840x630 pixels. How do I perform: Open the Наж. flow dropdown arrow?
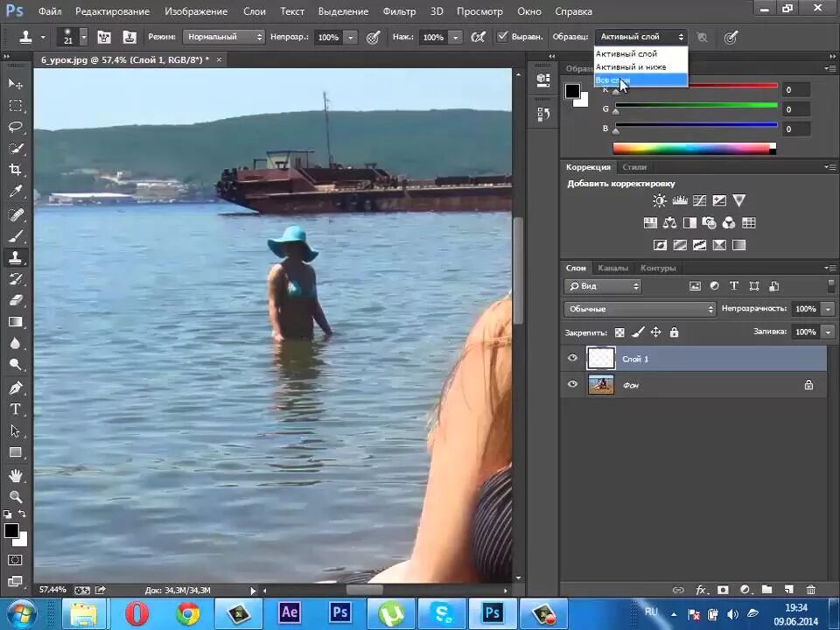tap(455, 37)
